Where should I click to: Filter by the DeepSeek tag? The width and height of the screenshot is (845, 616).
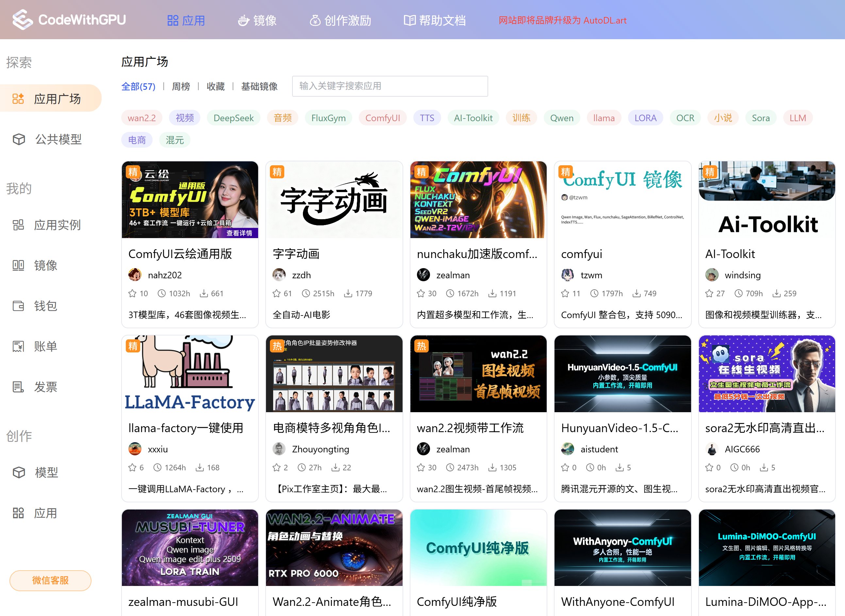[x=234, y=118]
